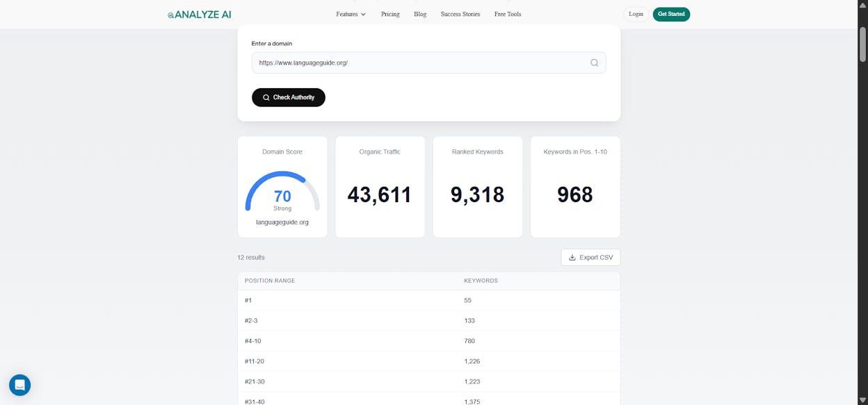Click the KEYWORDS column header

(481, 281)
